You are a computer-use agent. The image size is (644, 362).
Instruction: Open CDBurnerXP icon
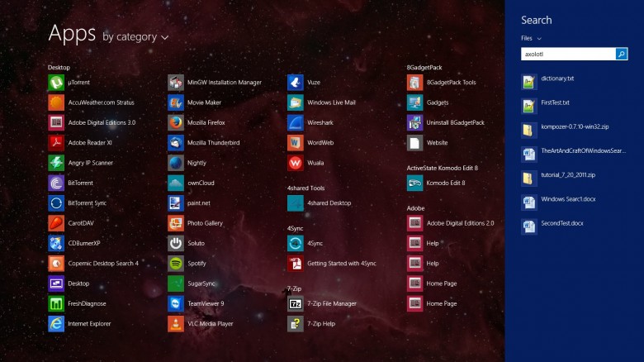[56, 243]
